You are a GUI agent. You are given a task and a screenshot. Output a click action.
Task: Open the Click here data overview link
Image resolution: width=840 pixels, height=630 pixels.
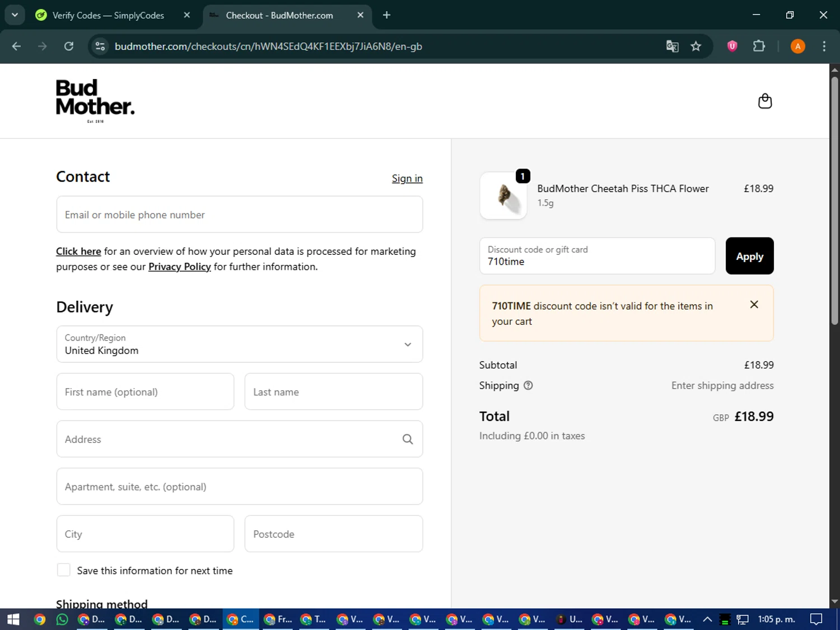pos(78,251)
